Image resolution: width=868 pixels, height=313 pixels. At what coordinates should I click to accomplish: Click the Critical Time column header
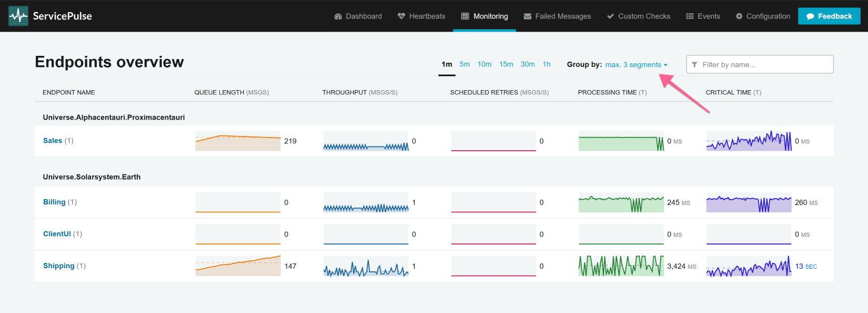(733, 92)
